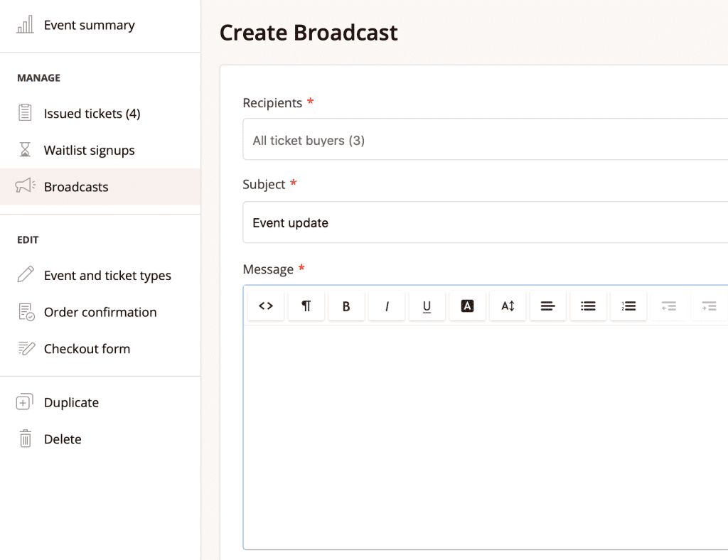Toggle bold formatting
This screenshot has height=560, width=728.
[346, 306]
